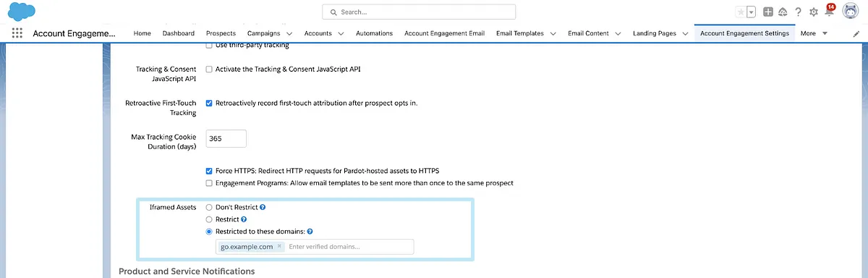Expand the favorites list dropdown arrow

pos(752,12)
